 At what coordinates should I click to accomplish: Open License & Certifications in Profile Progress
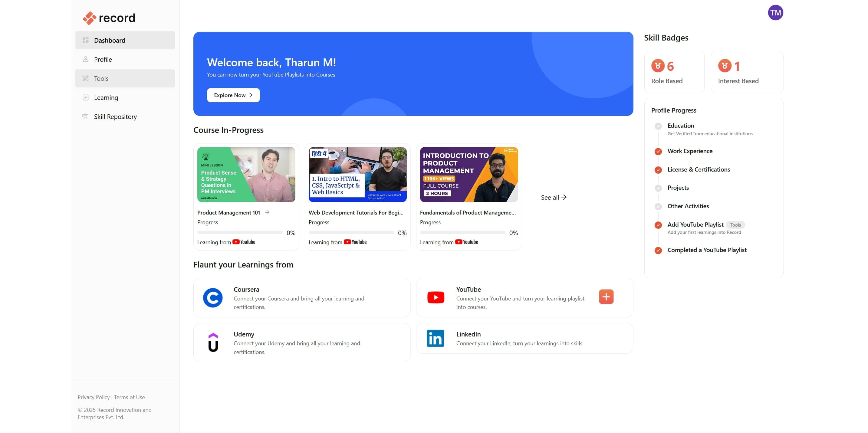pos(699,170)
